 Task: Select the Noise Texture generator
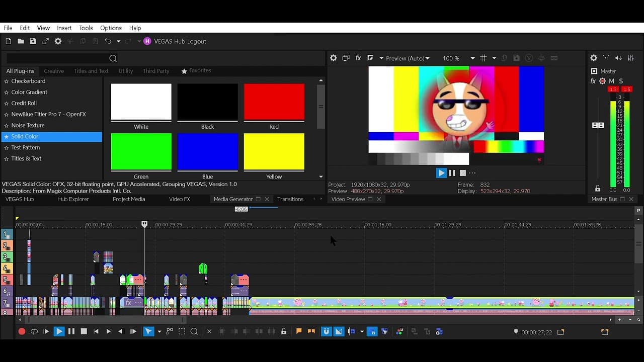[x=28, y=125]
